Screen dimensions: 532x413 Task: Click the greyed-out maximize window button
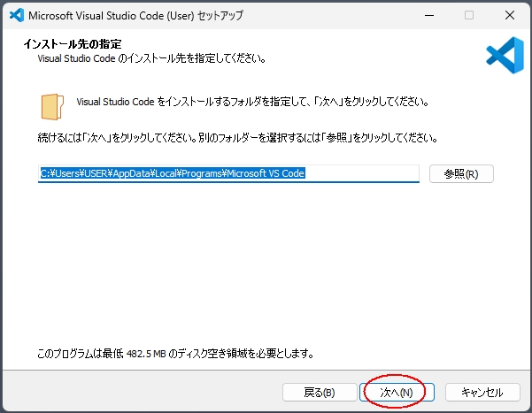(x=469, y=15)
